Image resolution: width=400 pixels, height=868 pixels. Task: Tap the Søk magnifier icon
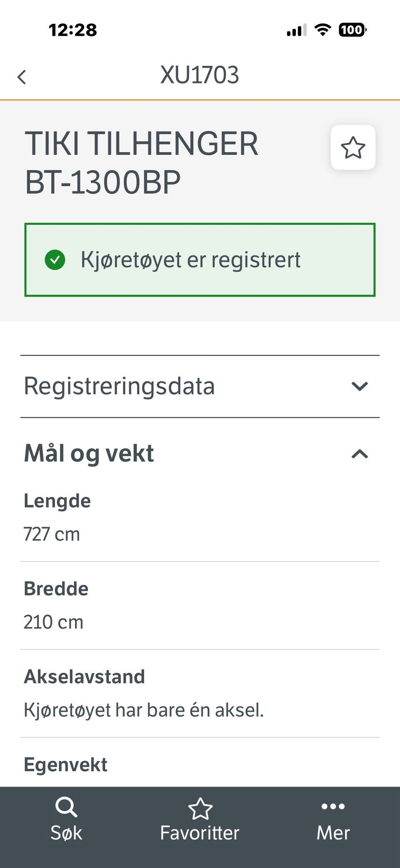(66, 807)
